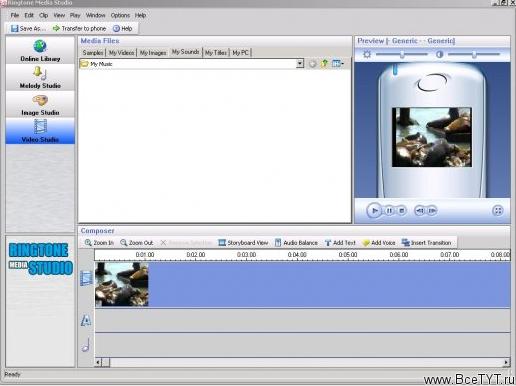This screenshot has height=386, width=516.
Task: Click Add Voice in Composer
Action: coord(379,243)
